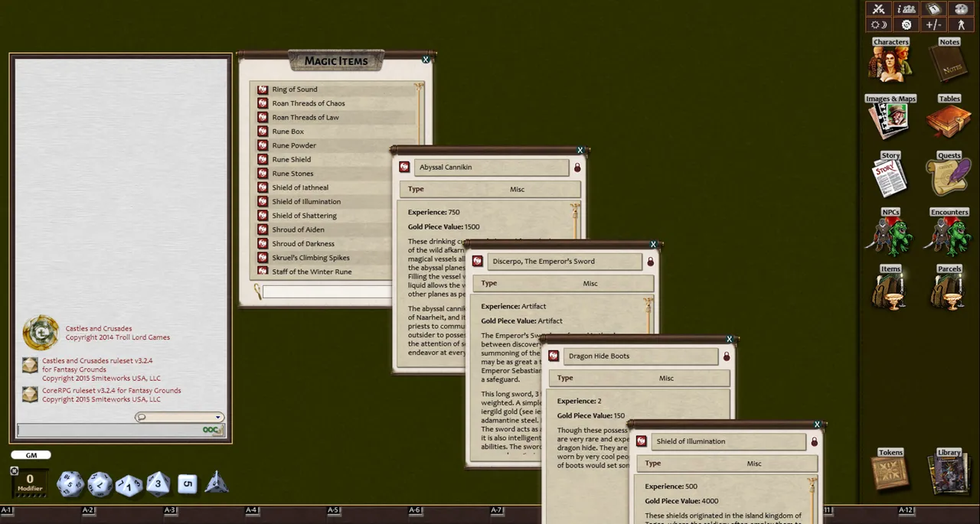
Task: Pick the d20 die
Action: (x=70, y=483)
